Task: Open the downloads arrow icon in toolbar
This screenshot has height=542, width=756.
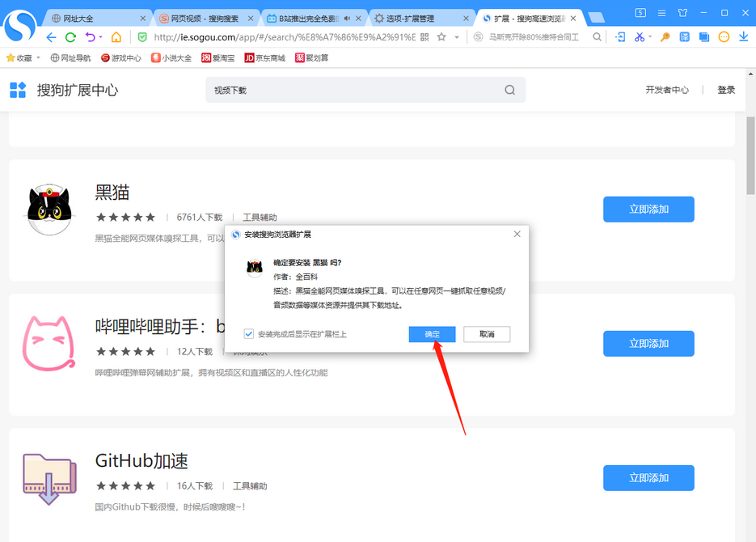Action: [743, 37]
